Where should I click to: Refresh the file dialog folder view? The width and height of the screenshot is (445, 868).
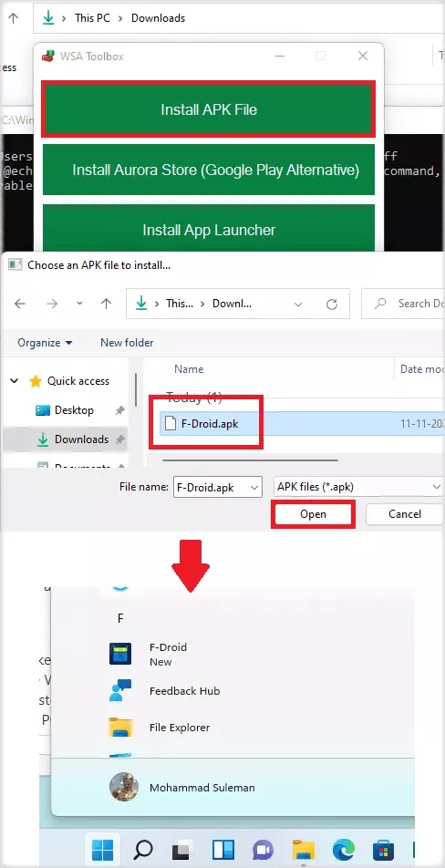point(332,304)
